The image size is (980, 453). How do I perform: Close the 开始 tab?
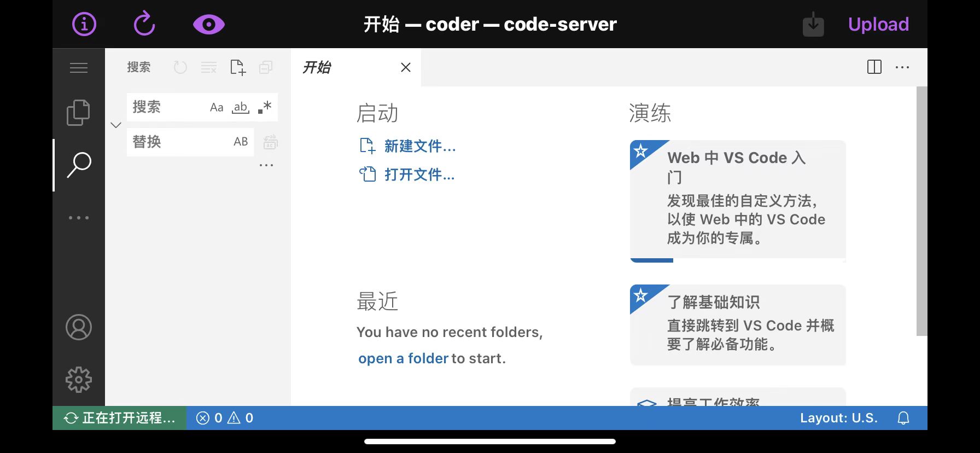(406, 67)
